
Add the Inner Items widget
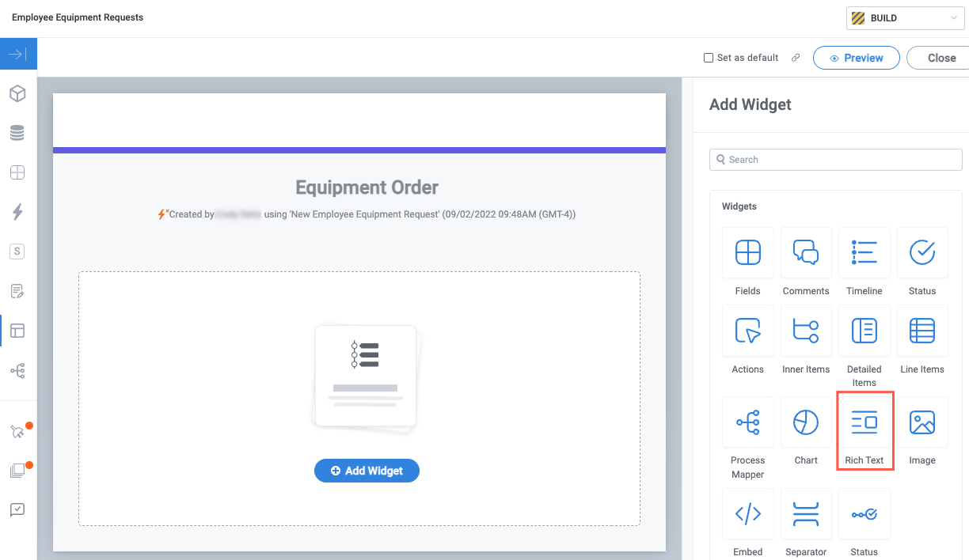(806, 331)
